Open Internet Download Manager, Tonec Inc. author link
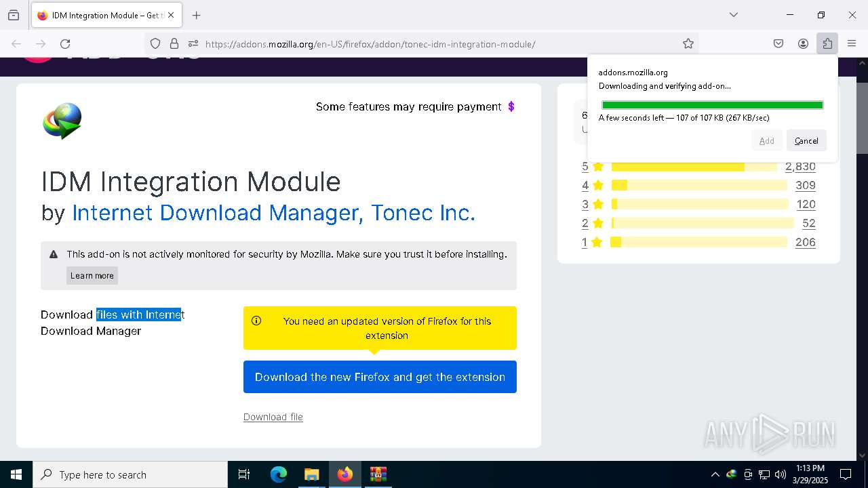The image size is (868, 488). click(x=273, y=213)
